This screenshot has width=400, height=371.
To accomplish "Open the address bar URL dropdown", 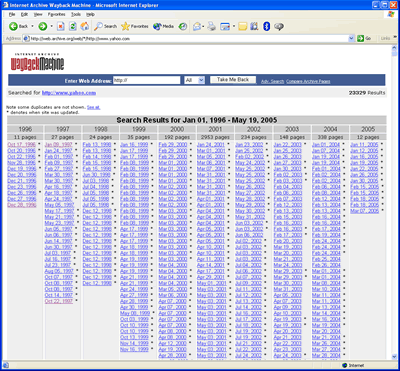I will (351, 39).
